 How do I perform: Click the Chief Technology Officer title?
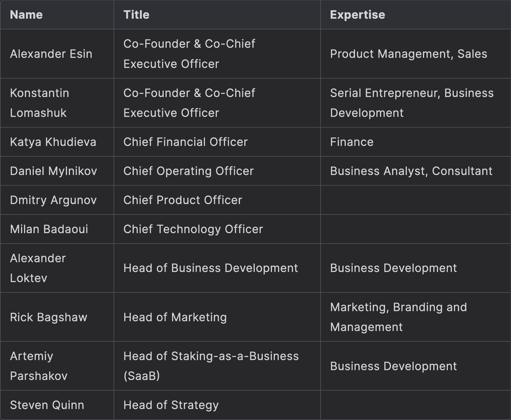(193, 229)
